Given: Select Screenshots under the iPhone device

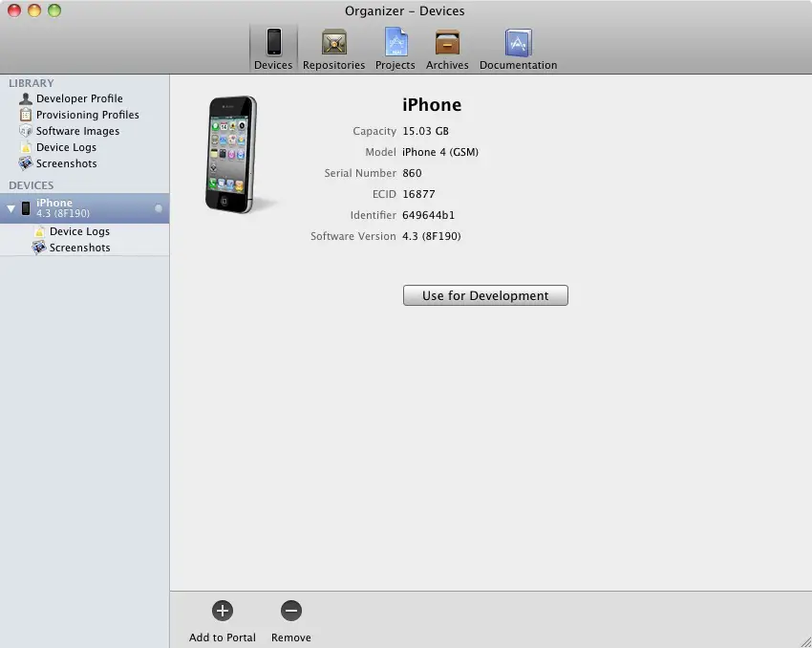Looking at the screenshot, I should pyautogui.click(x=78, y=248).
